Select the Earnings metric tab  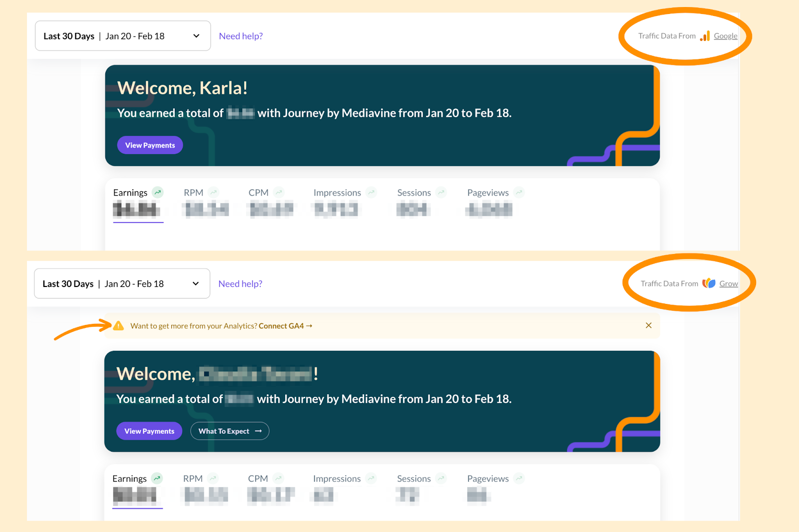tap(130, 192)
